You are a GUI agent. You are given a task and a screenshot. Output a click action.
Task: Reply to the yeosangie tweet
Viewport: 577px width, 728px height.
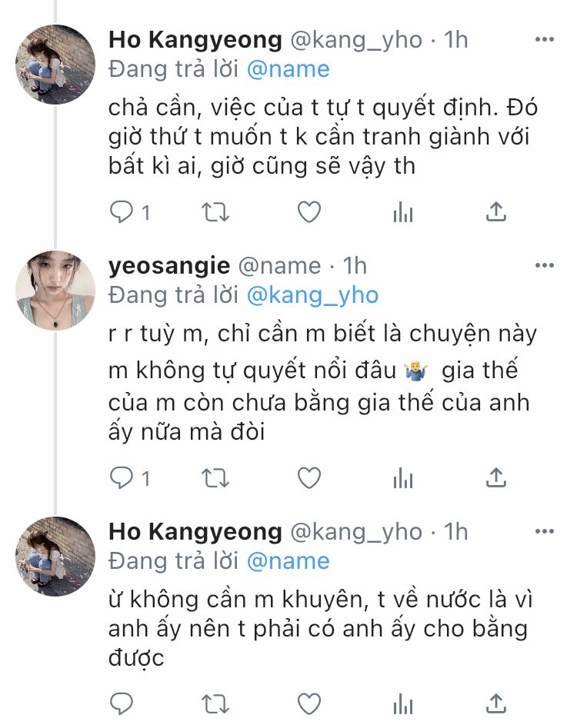pos(122,478)
